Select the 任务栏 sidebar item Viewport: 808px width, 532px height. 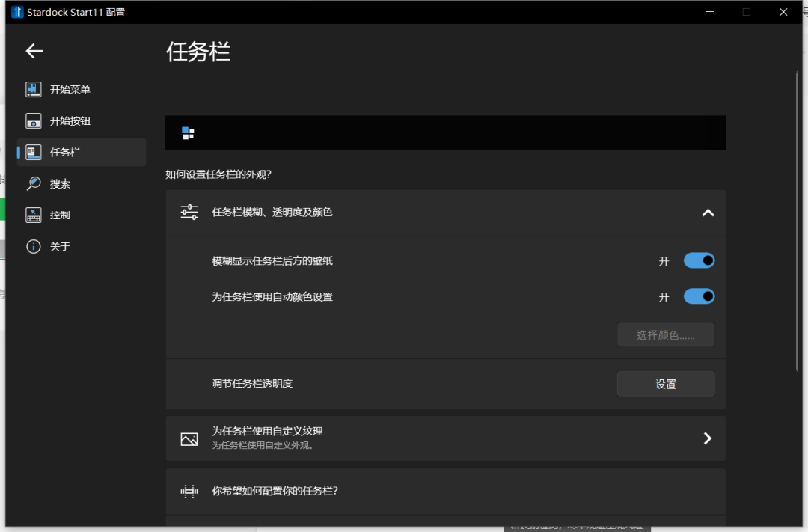82,152
